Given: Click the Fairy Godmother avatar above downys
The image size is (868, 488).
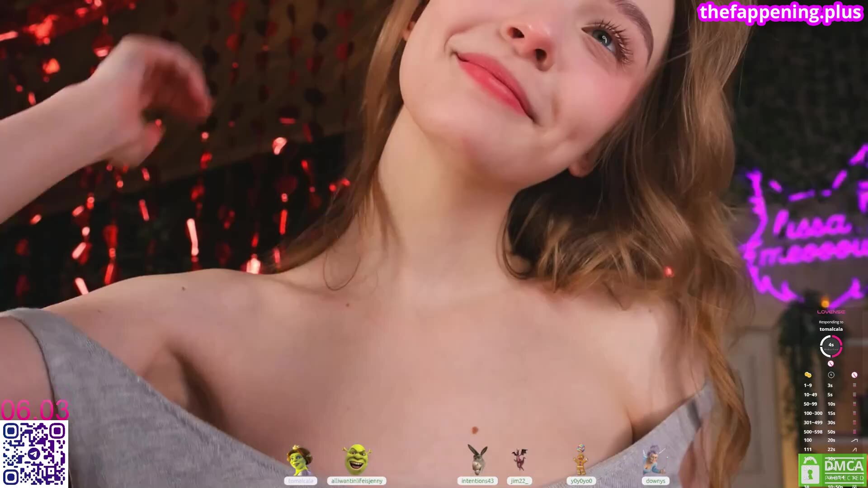Looking at the screenshot, I should tap(654, 459).
